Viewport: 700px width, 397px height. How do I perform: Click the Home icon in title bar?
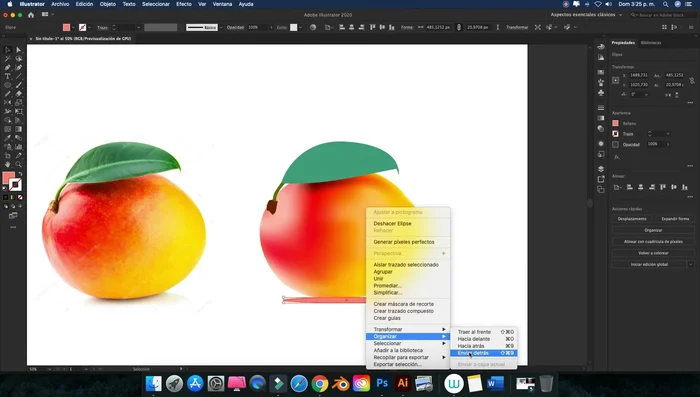(31, 15)
